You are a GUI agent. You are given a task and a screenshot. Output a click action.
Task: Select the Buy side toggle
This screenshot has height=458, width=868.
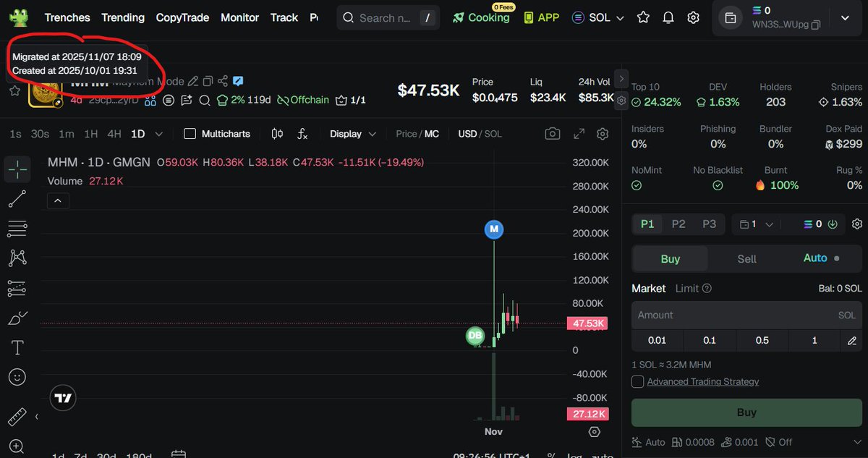coord(671,258)
